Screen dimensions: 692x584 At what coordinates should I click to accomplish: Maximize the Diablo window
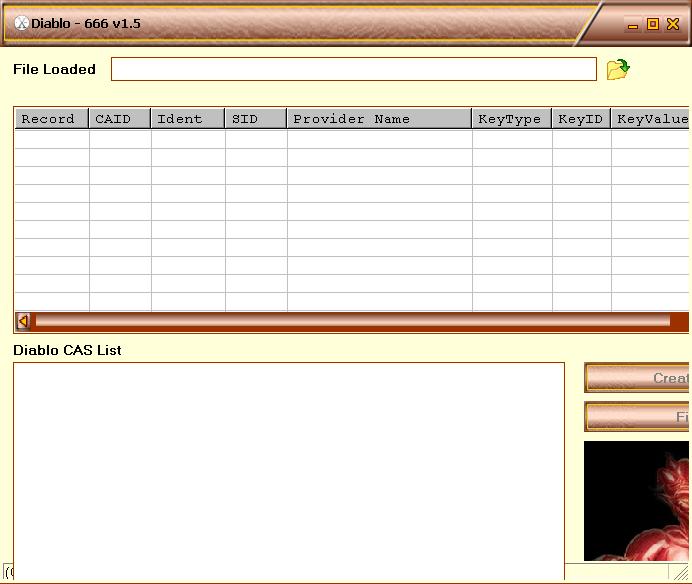point(653,24)
